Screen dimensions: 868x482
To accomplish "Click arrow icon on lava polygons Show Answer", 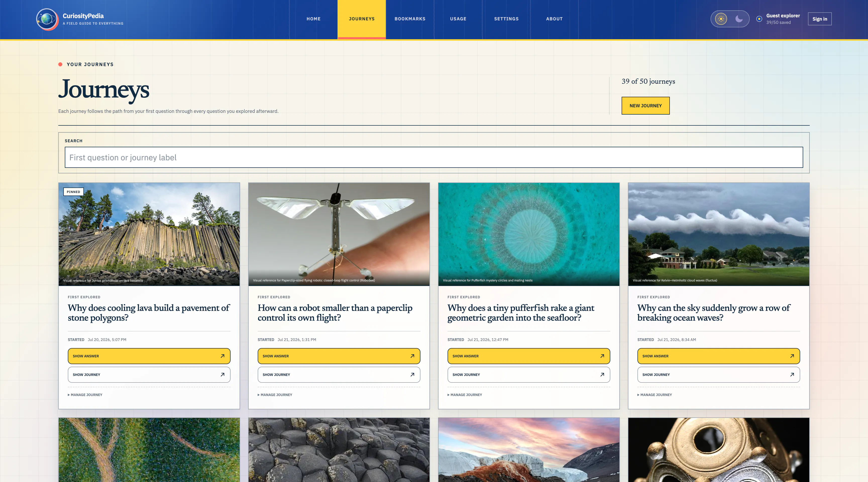I will point(222,356).
